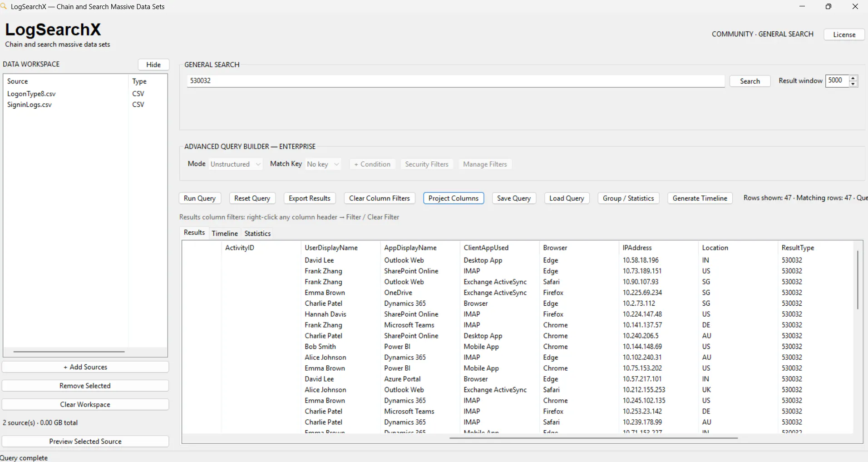868x462 pixels.
Task: Click the LogSearchX app icon in title bar
Action: pyautogui.click(x=3, y=6)
